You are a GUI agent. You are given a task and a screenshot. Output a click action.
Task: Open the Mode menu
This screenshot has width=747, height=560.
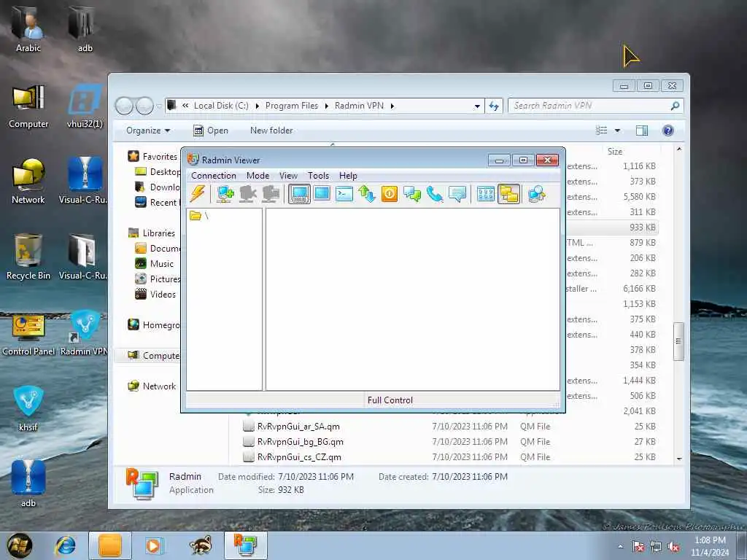click(258, 176)
